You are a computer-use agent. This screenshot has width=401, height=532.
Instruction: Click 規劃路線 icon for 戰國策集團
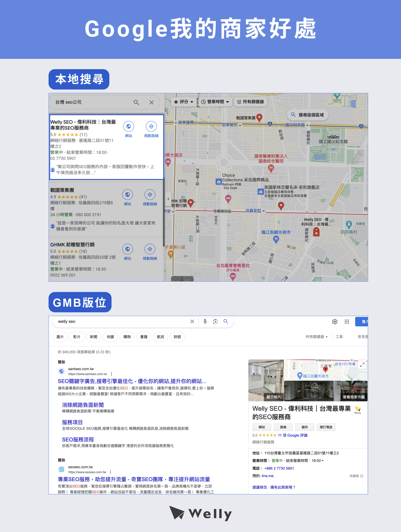150,194
